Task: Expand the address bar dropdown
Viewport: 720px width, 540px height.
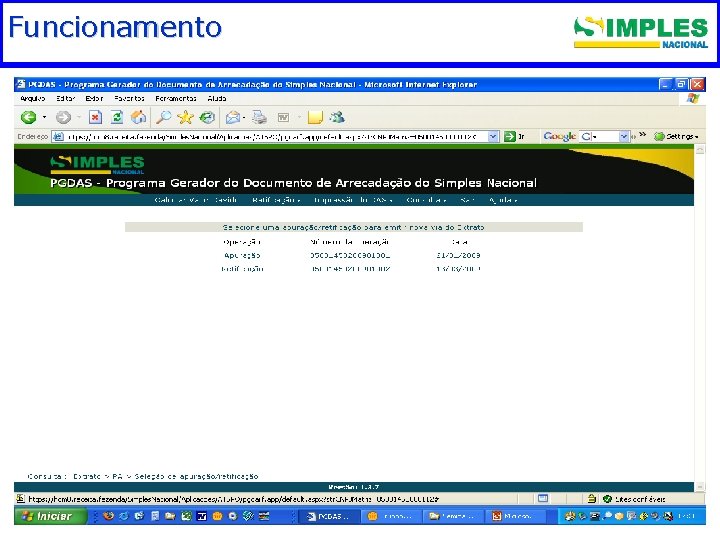Action: click(x=493, y=136)
